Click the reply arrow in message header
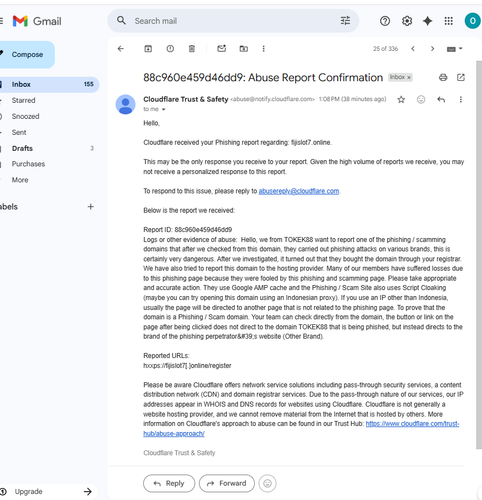Image resolution: width=482 pixels, height=500 pixels. [441, 99]
